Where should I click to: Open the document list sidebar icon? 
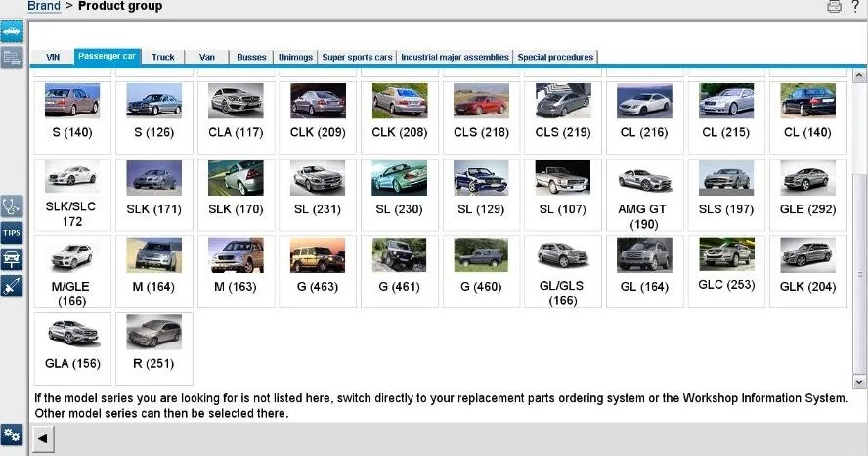[x=12, y=58]
